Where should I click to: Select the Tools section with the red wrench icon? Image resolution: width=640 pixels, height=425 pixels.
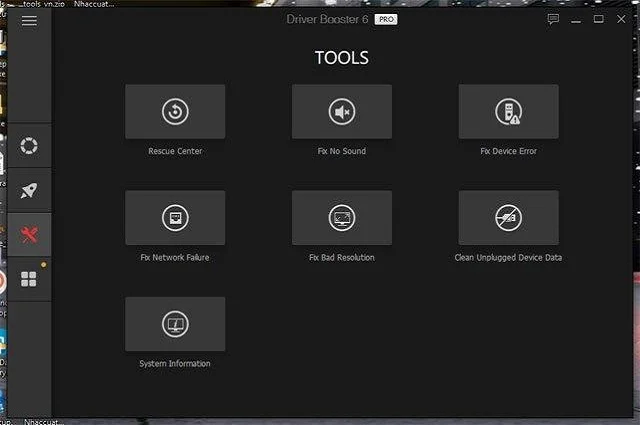click(x=29, y=235)
